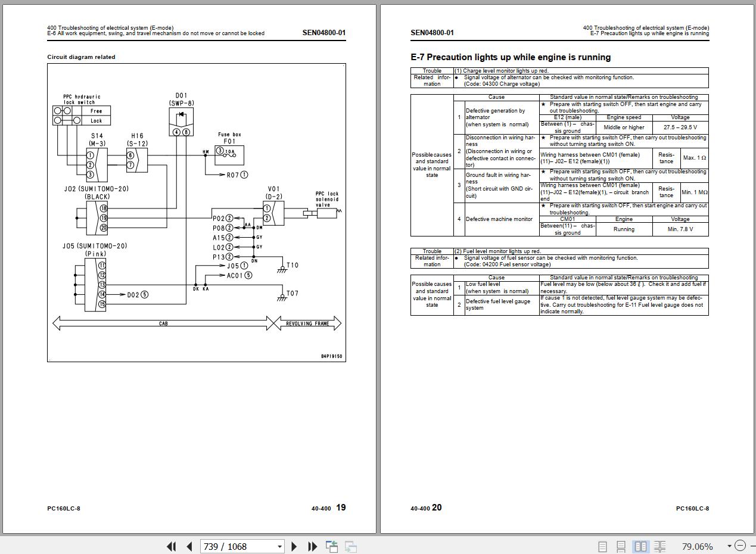
Task: Click the grayed next view navigation icon
Action: point(351,546)
